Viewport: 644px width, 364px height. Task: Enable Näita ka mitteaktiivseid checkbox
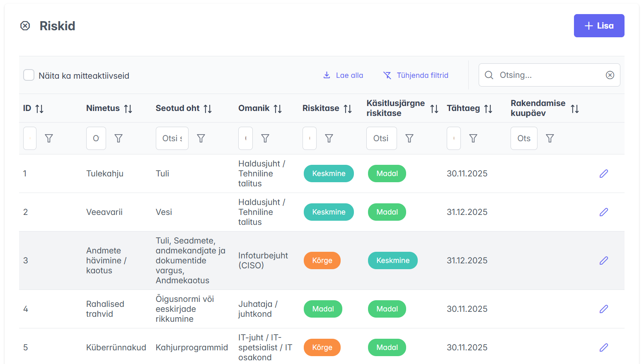click(x=29, y=75)
